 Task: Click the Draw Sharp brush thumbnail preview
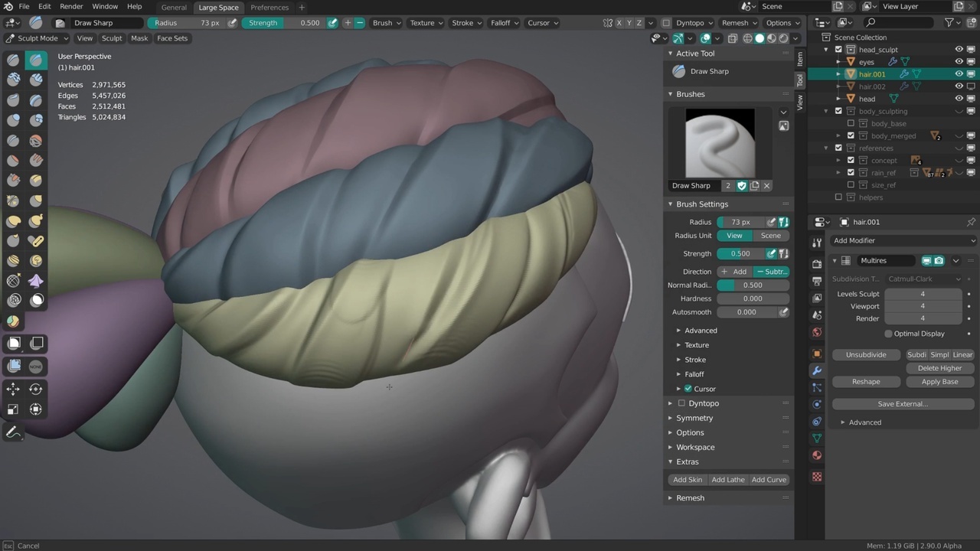point(720,143)
